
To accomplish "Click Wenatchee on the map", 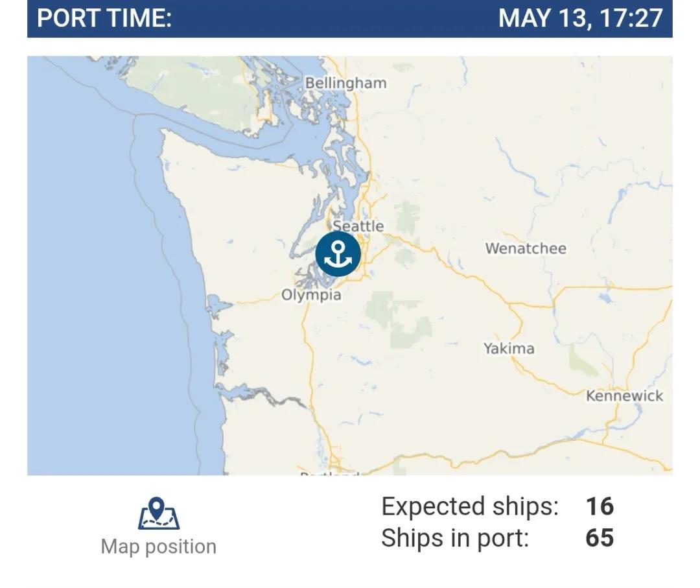I will 526,248.
